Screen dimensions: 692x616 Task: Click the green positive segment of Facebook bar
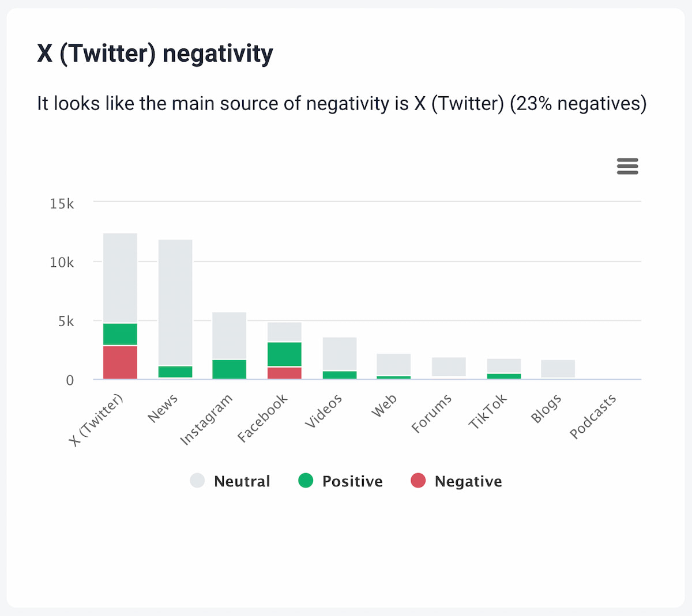[284, 354]
